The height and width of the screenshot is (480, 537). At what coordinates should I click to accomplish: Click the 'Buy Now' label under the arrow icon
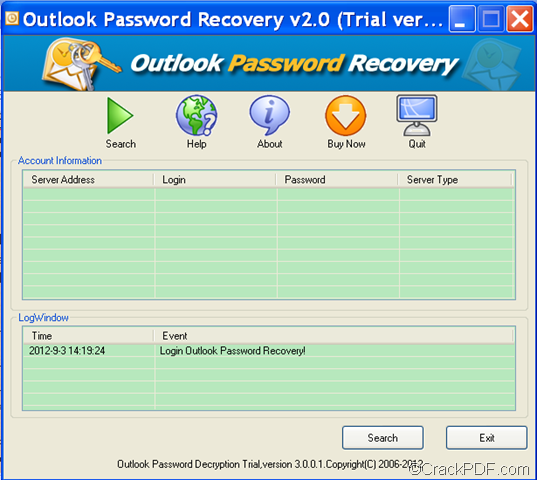pyautogui.click(x=346, y=144)
